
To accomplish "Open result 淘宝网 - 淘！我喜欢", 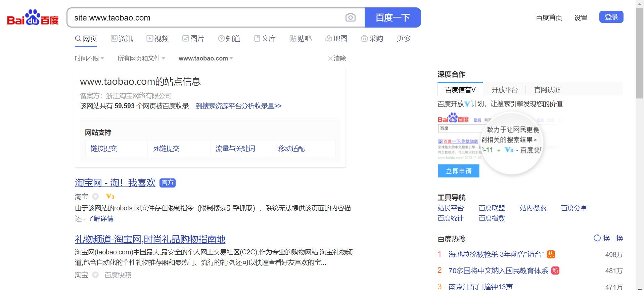I will (115, 183).
